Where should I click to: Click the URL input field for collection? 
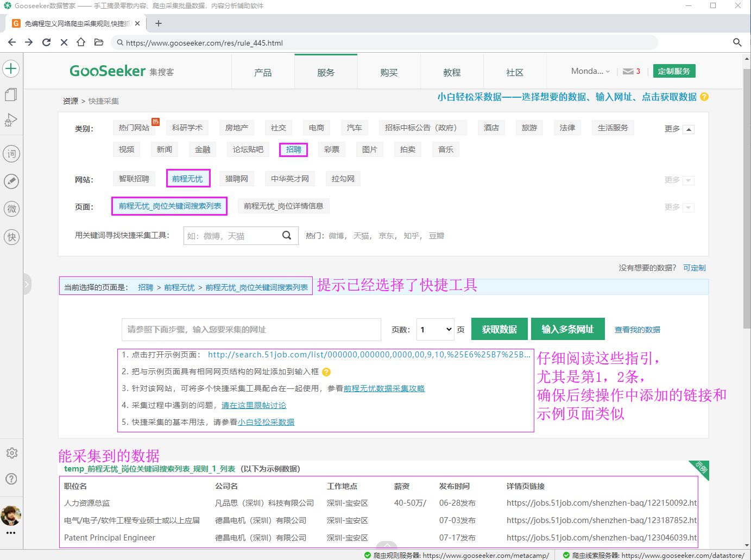[x=251, y=330]
